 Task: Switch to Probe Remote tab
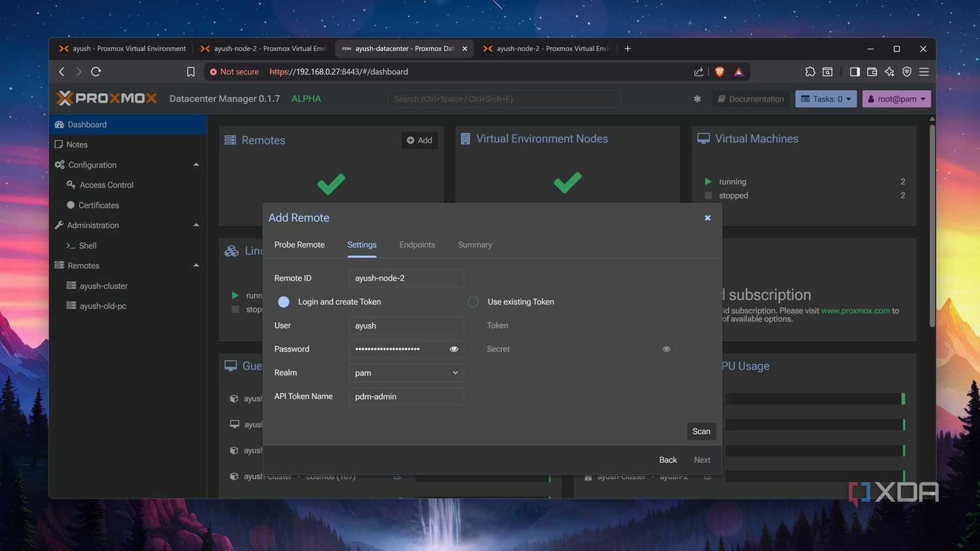coord(299,245)
